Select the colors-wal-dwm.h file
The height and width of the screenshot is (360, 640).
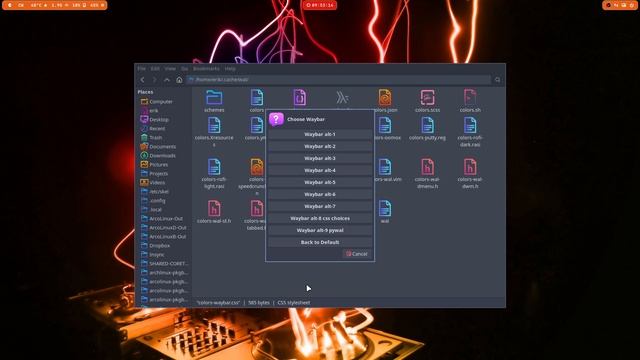click(x=470, y=167)
